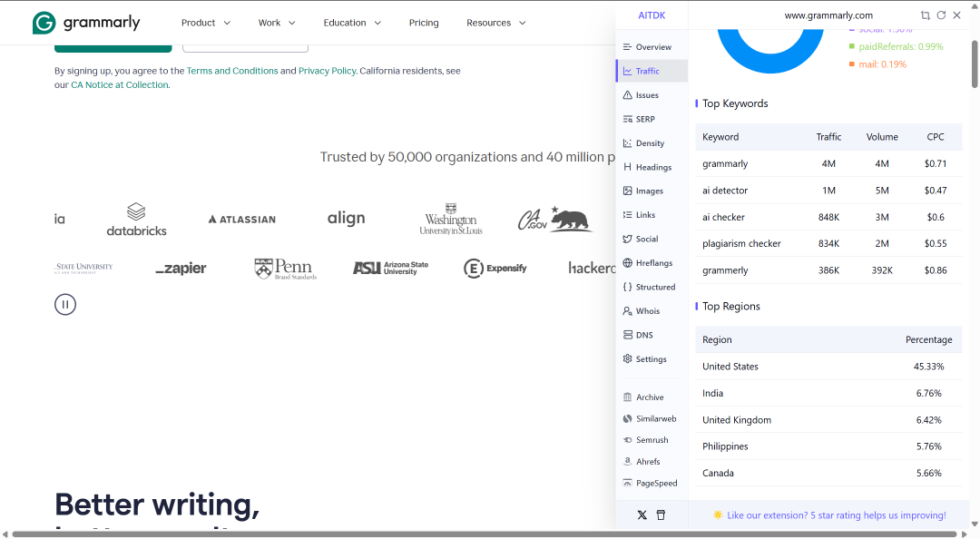Open the Terms and Conditions link
Image resolution: width=980 pixels, height=539 pixels.
(x=232, y=71)
